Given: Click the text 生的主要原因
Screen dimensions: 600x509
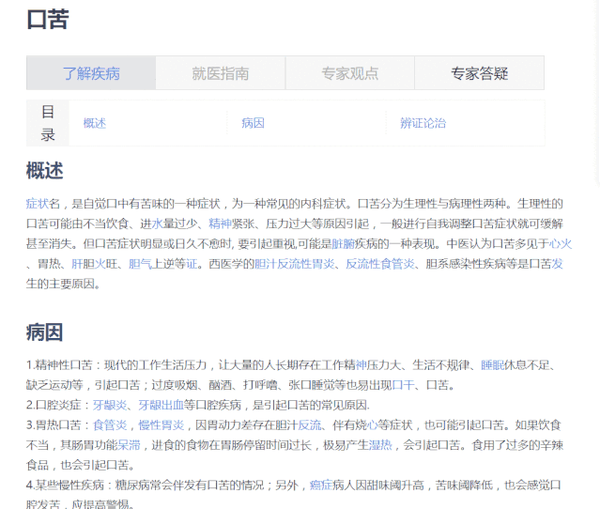Looking at the screenshot, I should (60, 284).
